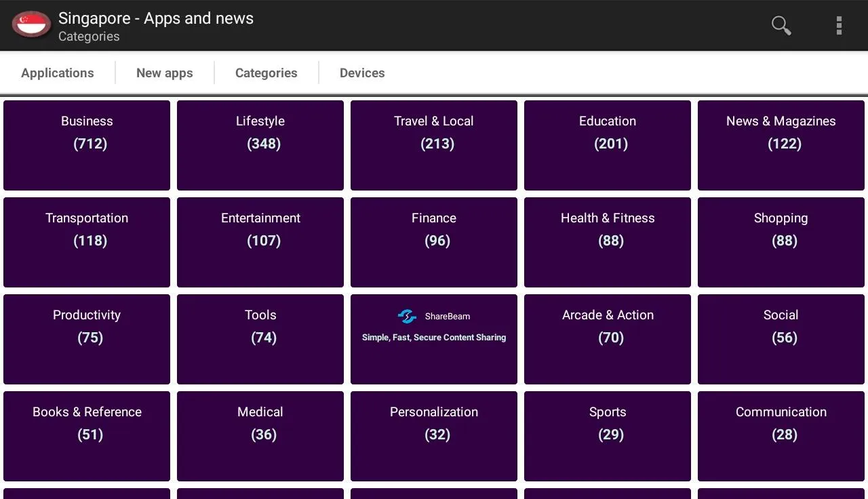Select the Categories tab
This screenshot has width=868, height=499.
coord(267,73)
